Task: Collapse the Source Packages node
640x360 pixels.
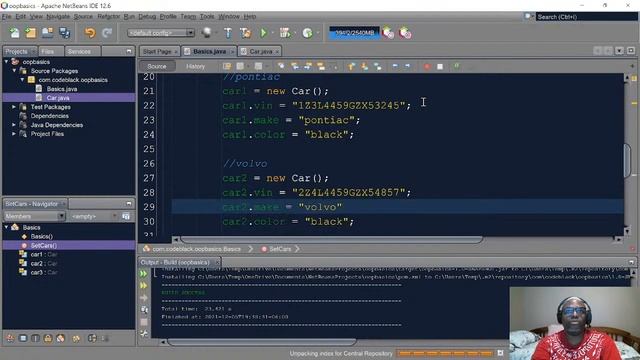Action: tap(14, 71)
